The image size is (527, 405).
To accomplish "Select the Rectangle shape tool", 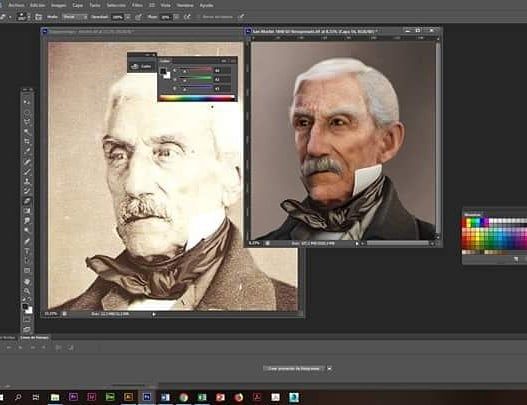I will click(x=27, y=271).
